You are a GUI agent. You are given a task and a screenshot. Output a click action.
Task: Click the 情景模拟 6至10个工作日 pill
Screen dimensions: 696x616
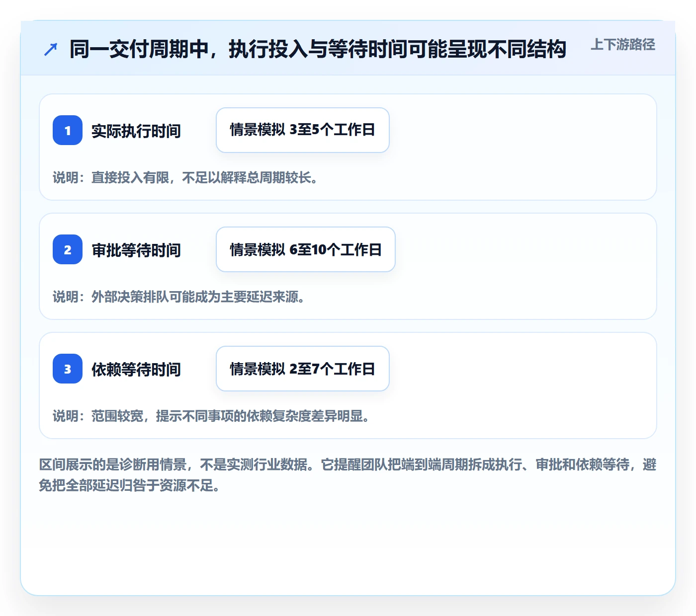306,249
